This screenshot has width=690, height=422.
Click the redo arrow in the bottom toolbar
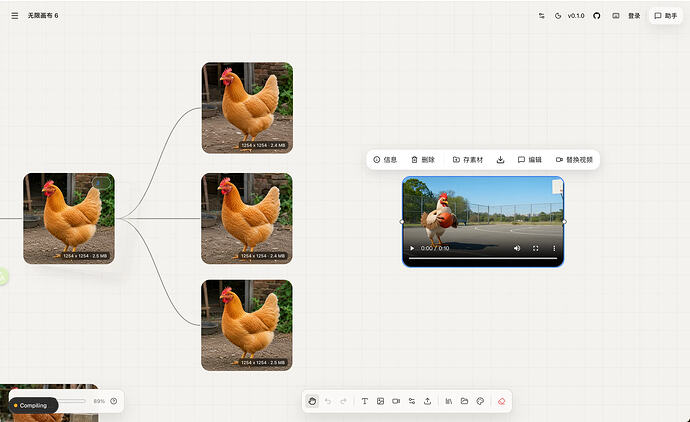coord(344,401)
